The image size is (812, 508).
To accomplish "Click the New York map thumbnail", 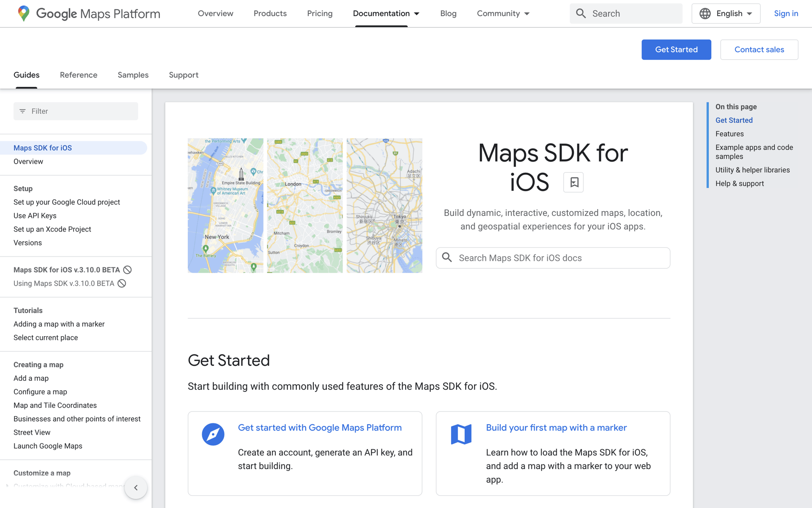I will click(x=225, y=205).
